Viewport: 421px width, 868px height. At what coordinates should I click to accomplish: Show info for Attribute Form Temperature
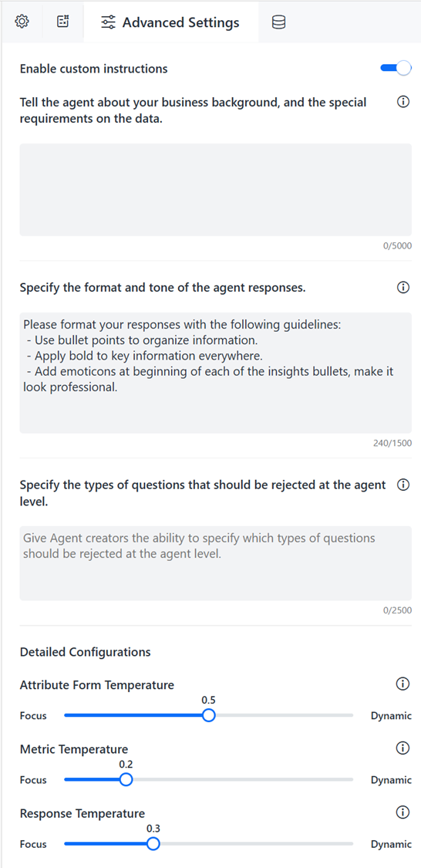[402, 685]
